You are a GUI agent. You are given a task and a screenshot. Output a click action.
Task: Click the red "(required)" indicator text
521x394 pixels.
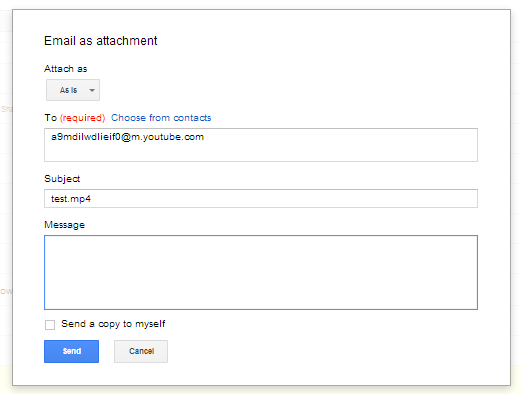click(x=82, y=118)
